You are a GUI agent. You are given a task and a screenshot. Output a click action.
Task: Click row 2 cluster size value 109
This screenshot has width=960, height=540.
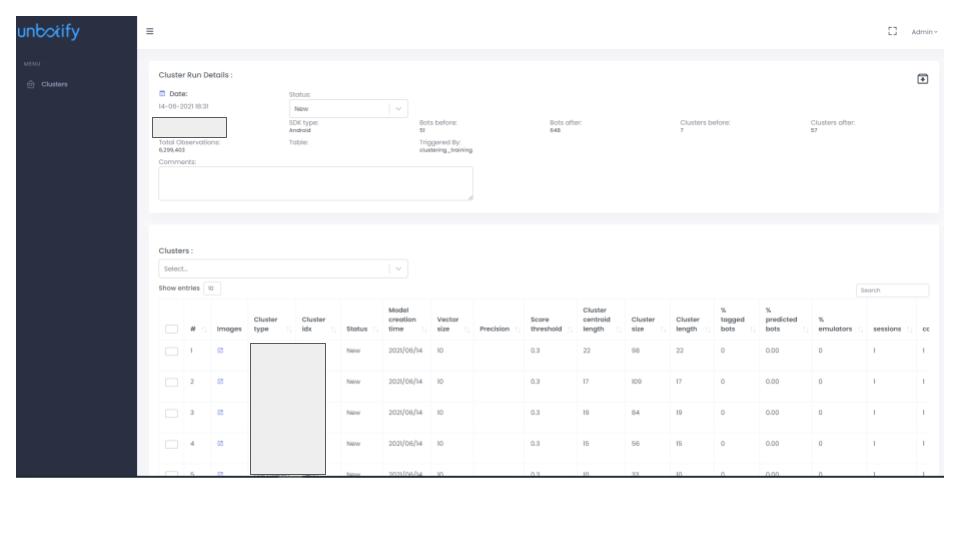(x=636, y=381)
